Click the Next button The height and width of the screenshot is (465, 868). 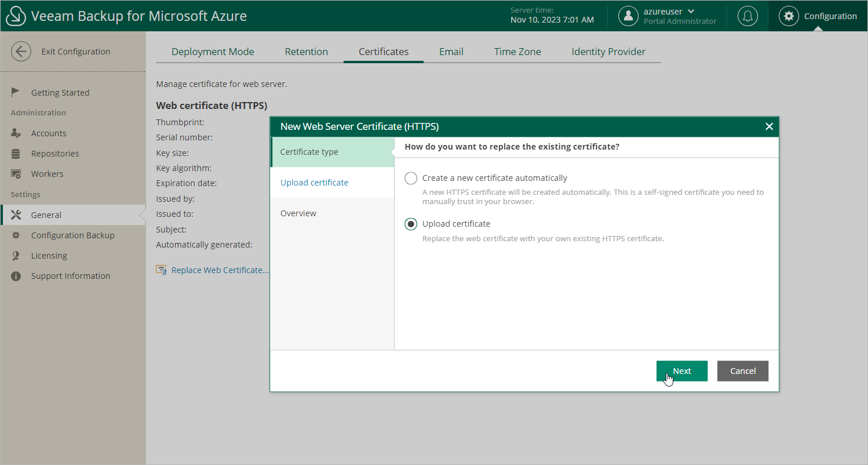pyautogui.click(x=682, y=371)
